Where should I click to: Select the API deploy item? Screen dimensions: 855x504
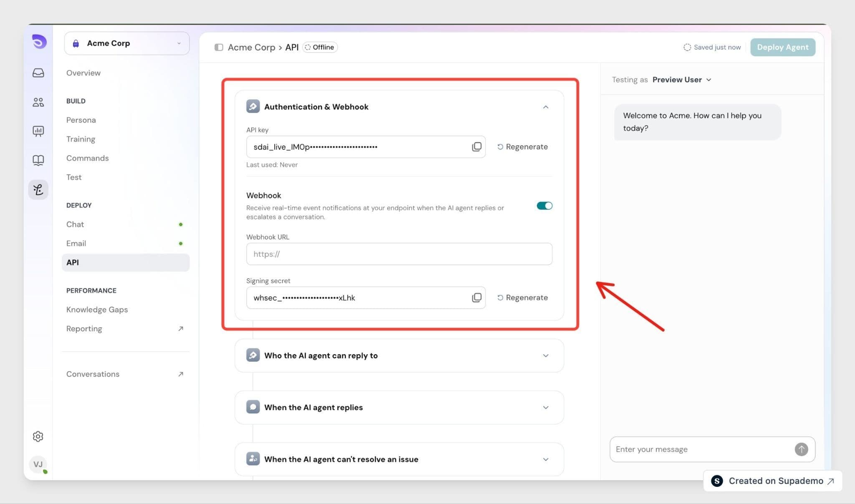pyautogui.click(x=125, y=262)
